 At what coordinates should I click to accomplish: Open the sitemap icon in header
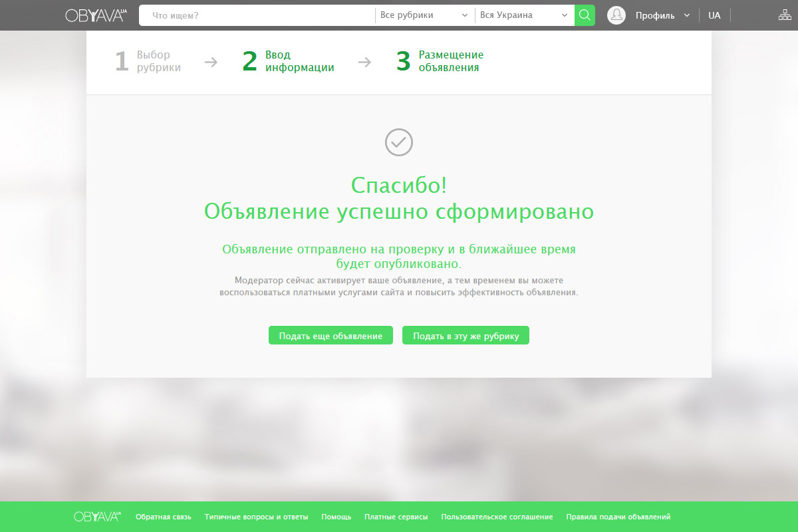pyautogui.click(x=785, y=15)
